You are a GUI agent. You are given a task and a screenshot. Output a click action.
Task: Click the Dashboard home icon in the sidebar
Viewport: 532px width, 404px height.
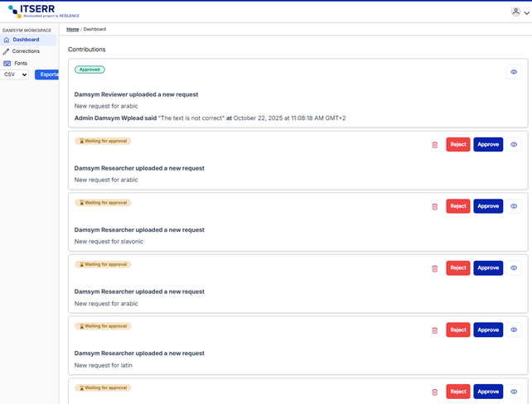pyautogui.click(x=7, y=40)
